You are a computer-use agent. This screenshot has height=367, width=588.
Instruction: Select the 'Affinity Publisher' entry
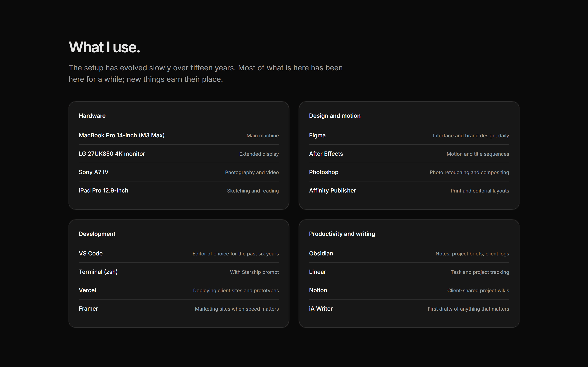[x=332, y=190]
